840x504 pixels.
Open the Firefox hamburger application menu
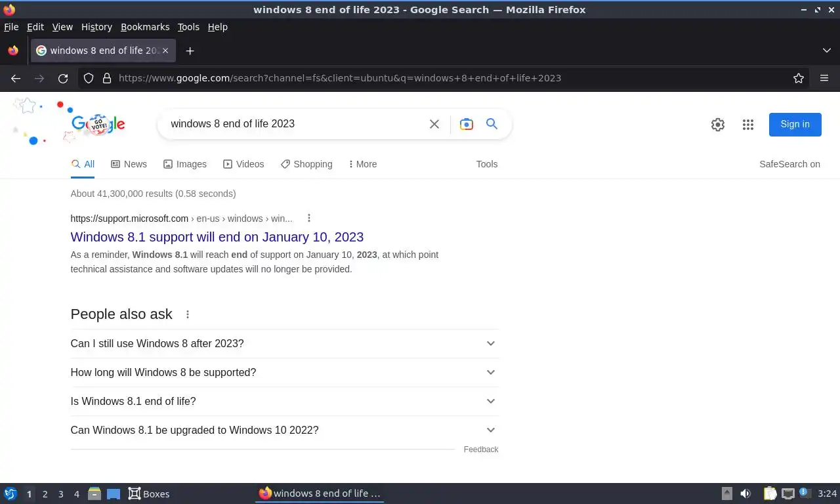pos(824,78)
